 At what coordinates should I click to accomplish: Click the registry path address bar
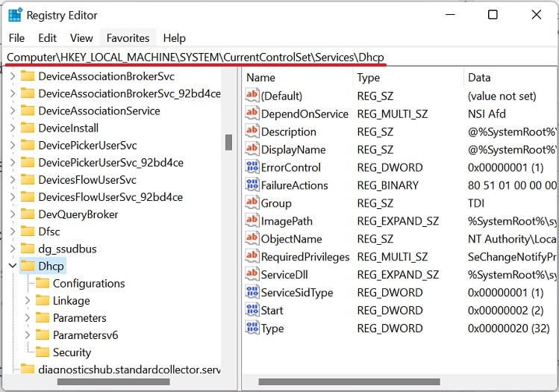tap(279, 57)
